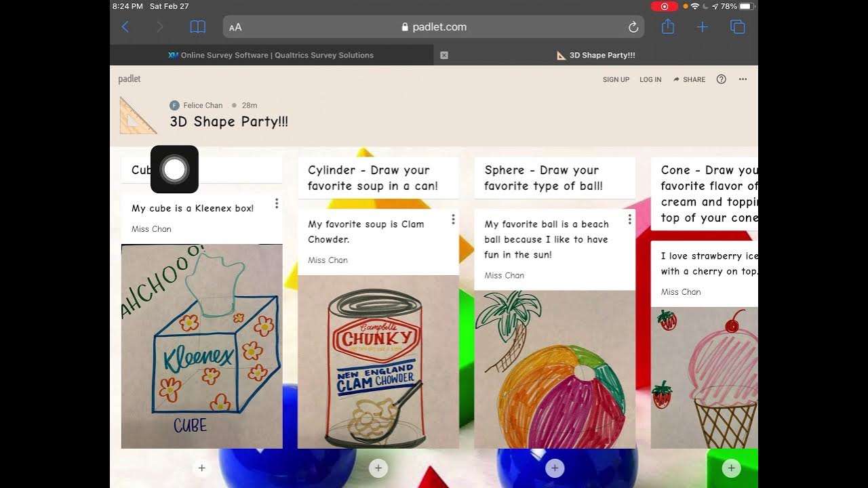Click the padlet logo text
The width and height of the screenshot is (868, 488).
[130, 79]
